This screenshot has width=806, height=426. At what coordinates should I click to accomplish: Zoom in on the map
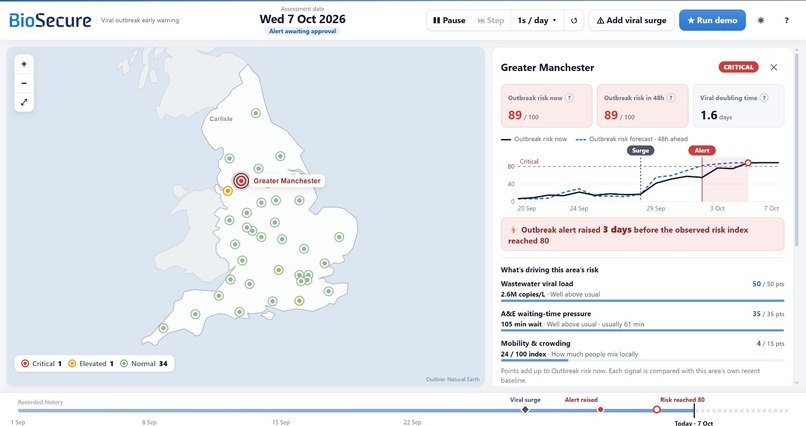coord(24,64)
